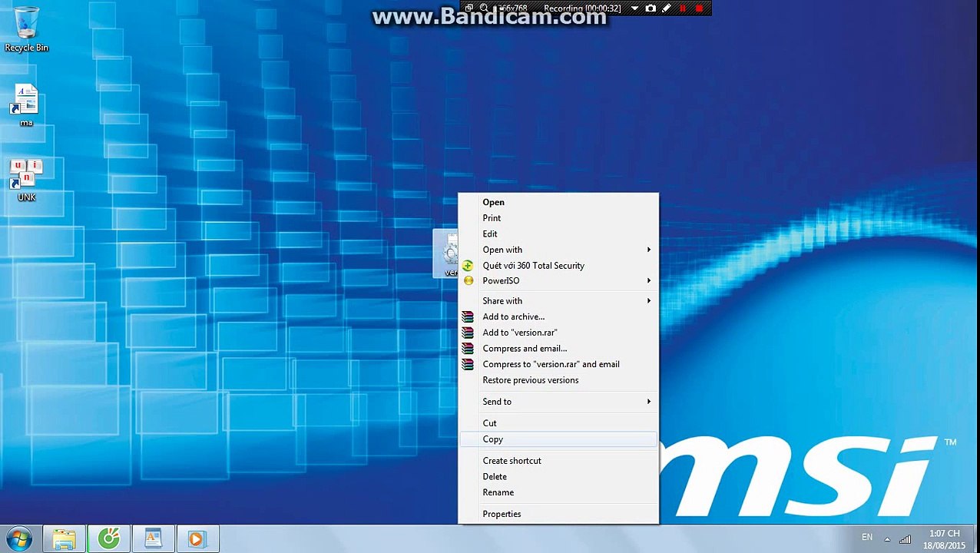Expand the Share with submenu
This screenshot has width=980, height=553.
558,301
